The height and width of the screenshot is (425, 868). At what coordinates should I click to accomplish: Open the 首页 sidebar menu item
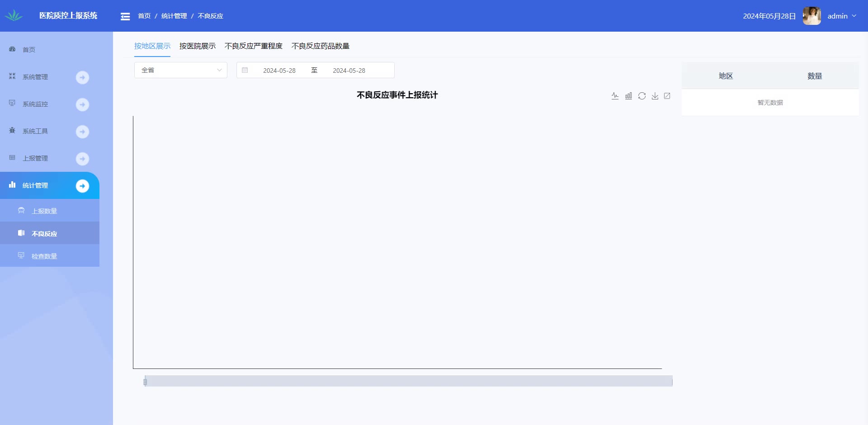[50, 50]
